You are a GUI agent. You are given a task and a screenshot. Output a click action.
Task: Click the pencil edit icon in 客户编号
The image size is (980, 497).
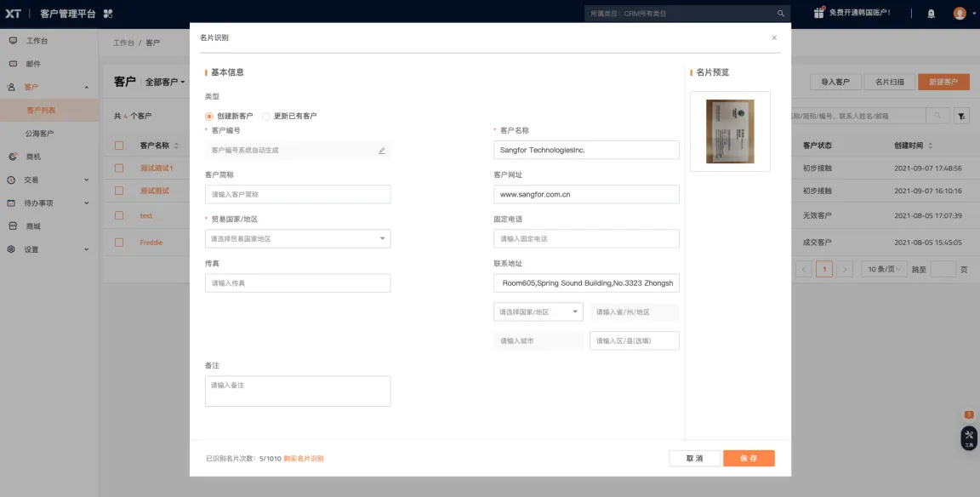382,151
